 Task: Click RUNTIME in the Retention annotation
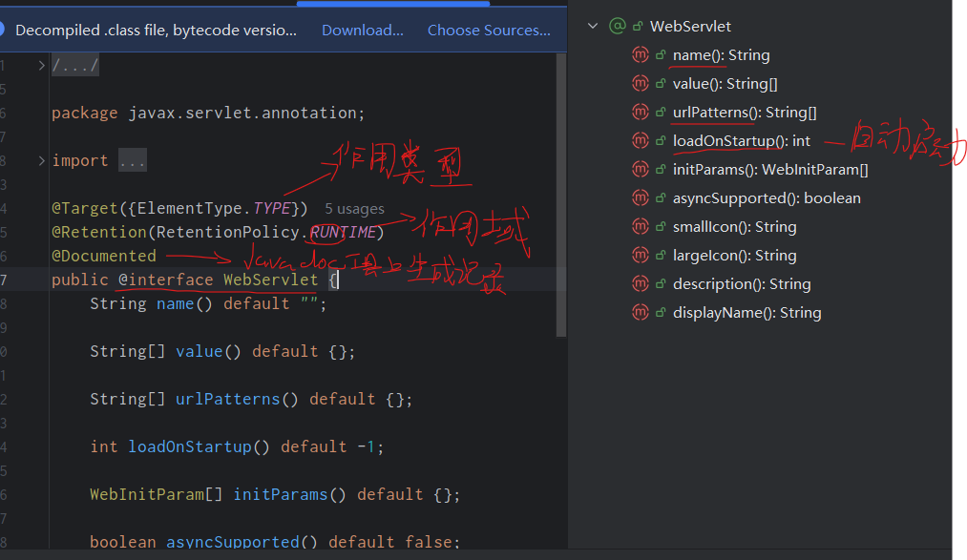click(x=343, y=232)
